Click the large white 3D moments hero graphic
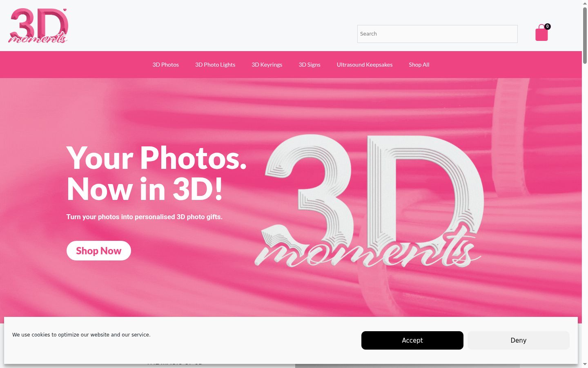This screenshot has width=588, height=368. [369, 201]
